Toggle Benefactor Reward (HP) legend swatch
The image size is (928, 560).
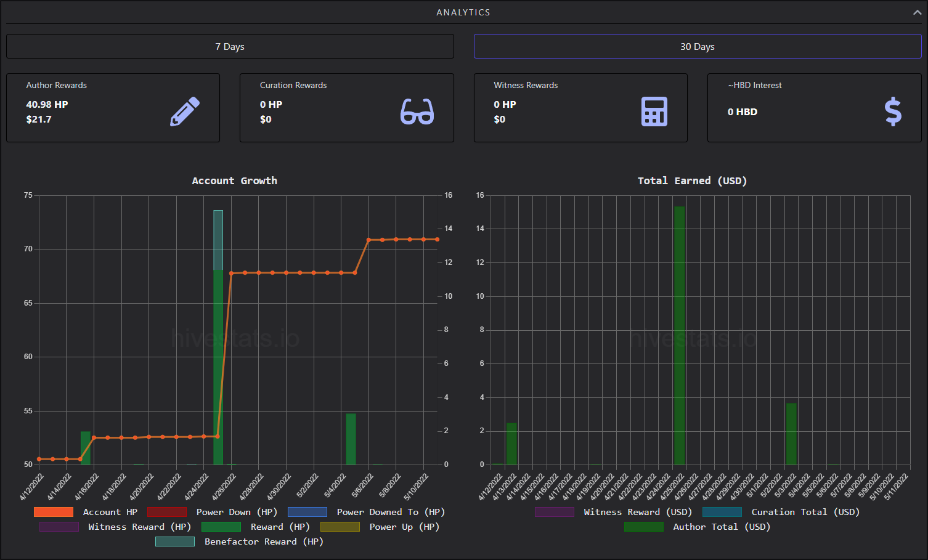[x=175, y=542]
